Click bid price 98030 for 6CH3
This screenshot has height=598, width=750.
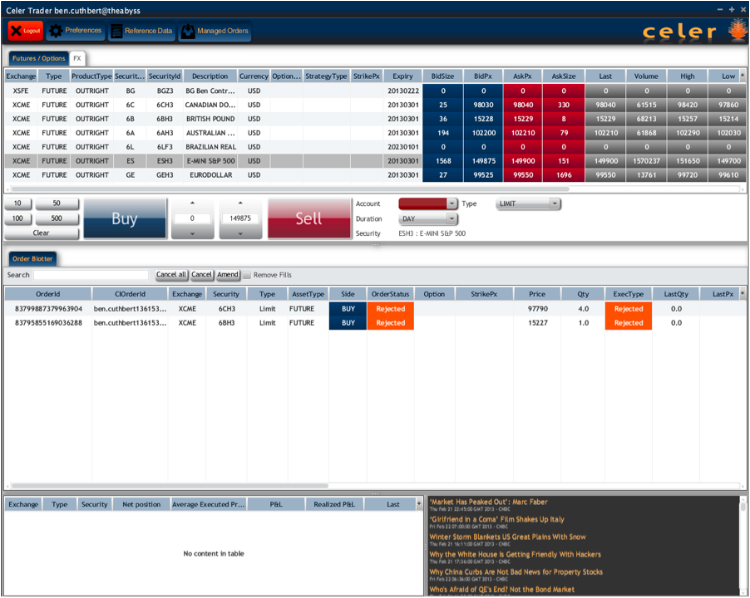[x=484, y=105]
